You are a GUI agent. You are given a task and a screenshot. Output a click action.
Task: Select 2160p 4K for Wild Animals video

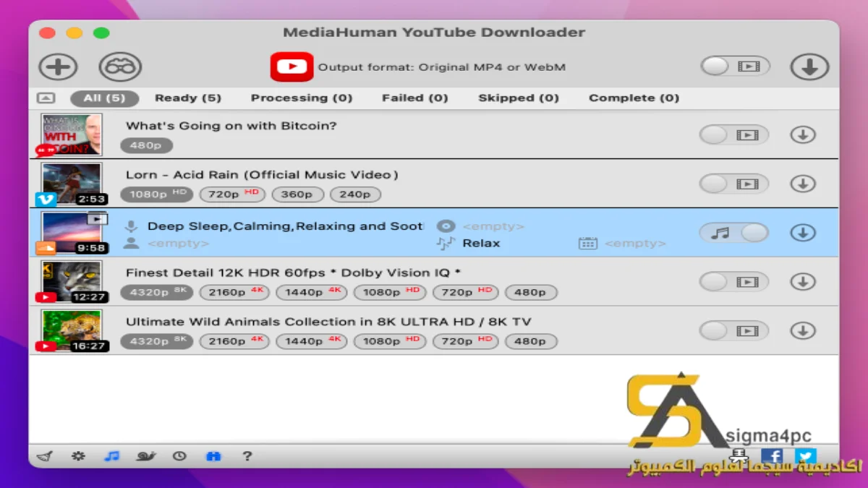pyautogui.click(x=235, y=341)
